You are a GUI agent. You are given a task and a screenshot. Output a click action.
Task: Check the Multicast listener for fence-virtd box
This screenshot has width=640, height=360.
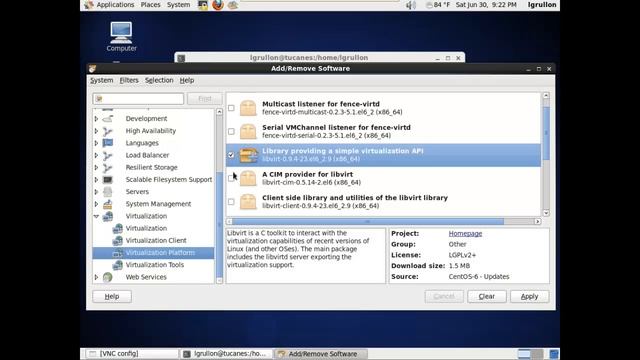click(x=231, y=108)
